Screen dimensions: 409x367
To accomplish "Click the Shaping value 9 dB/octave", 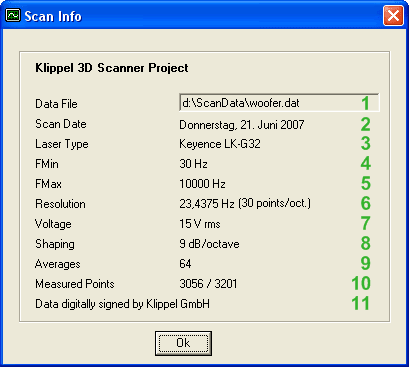I will pyautogui.click(x=209, y=244).
